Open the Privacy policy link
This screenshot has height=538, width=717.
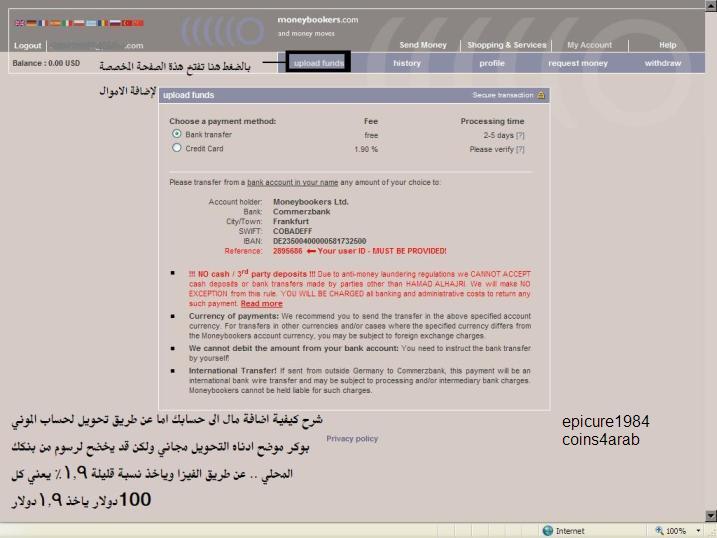(352, 438)
